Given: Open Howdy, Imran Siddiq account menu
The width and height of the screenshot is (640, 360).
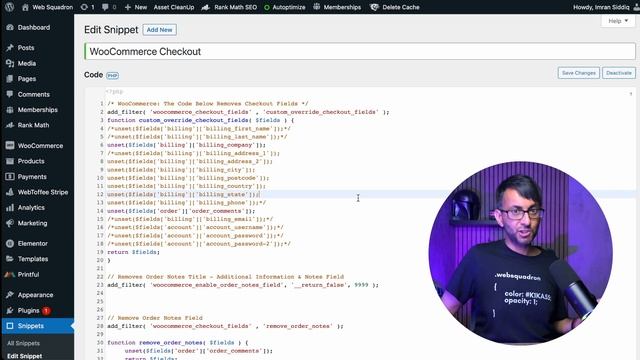Looking at the screenshot, I should pyautogui.click(x=605, y=7).
